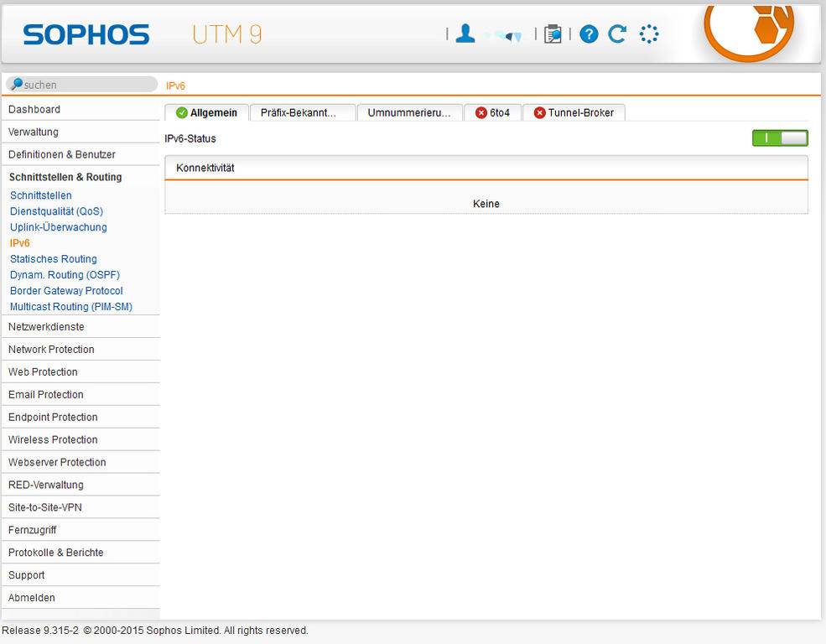Open Uplink-Überwachung submenu link
The width and height of the screenshot is (826, 644).
pos(59,227)
